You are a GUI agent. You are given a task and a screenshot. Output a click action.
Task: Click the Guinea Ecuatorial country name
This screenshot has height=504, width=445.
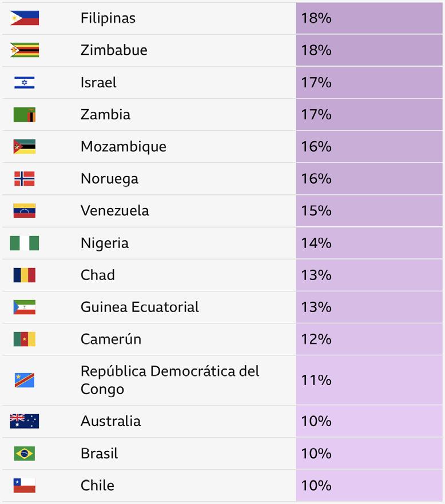click(x=140, y=307)
